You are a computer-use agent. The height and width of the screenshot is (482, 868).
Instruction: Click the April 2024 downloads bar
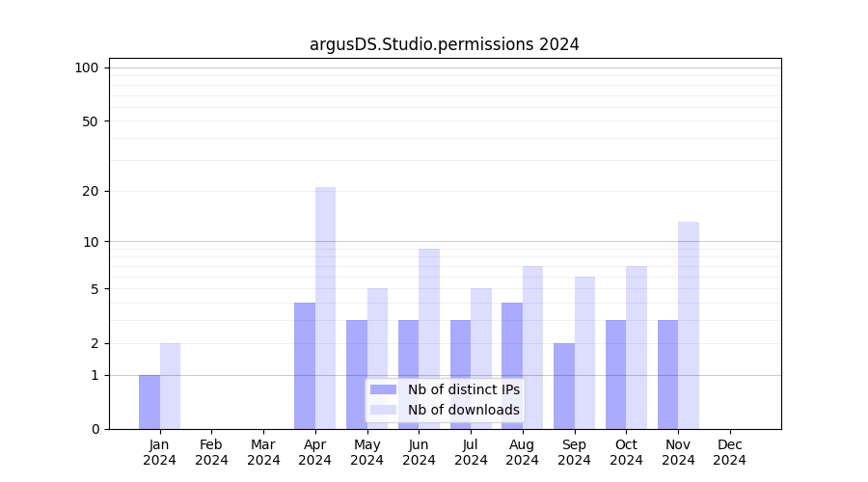click(325, 308)
